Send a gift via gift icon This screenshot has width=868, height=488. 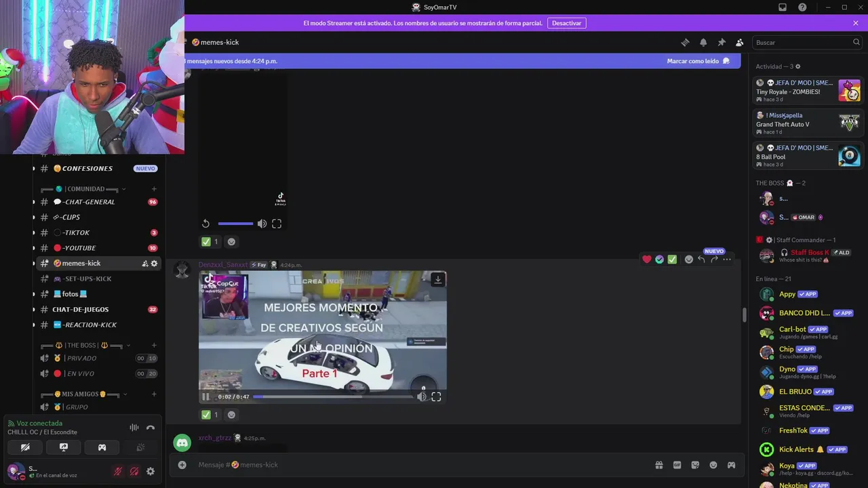click(x=658, y=465)
